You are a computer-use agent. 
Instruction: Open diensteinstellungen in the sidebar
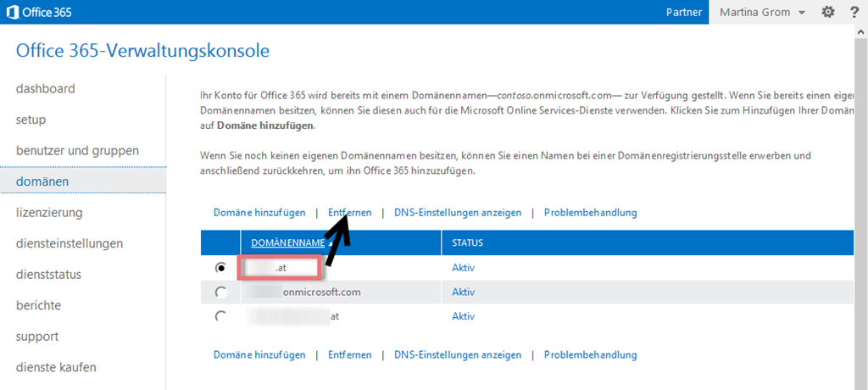(x=70, y=243)
